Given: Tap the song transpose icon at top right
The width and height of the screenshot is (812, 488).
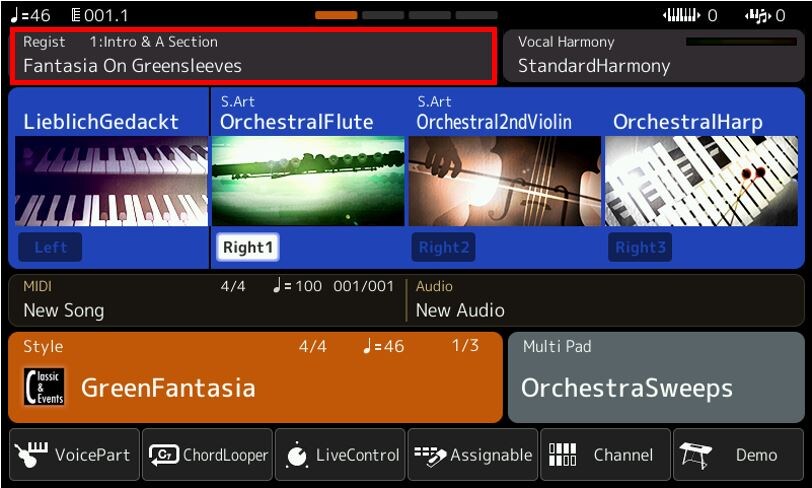Looking at the screenshot, I should [759, 15].
